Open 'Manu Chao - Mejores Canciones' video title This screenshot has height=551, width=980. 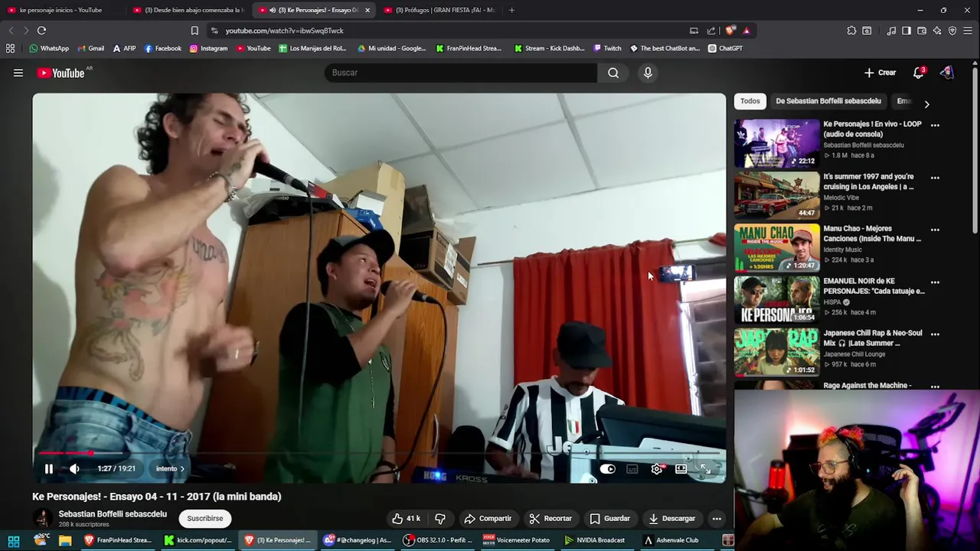coord(872,233)
